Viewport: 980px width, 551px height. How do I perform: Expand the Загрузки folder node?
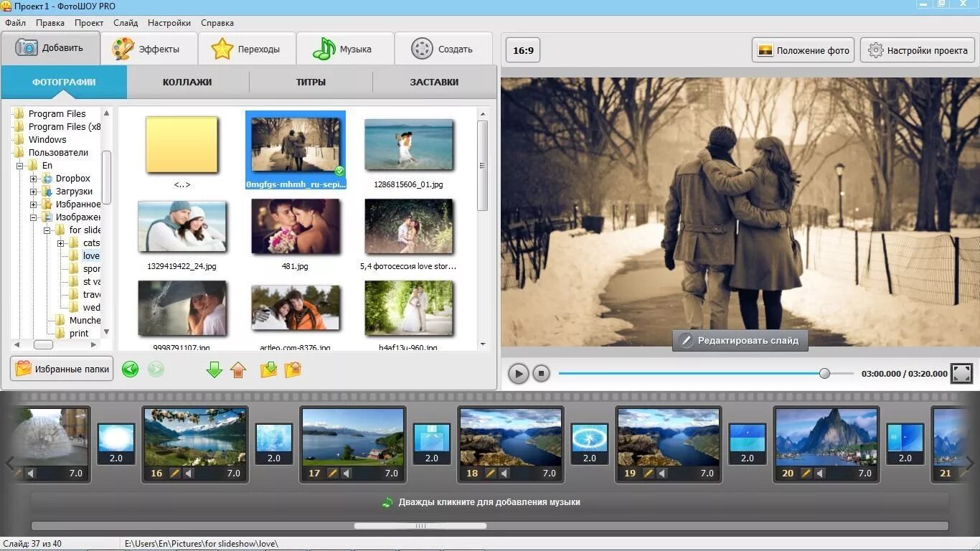click(34, 192)
